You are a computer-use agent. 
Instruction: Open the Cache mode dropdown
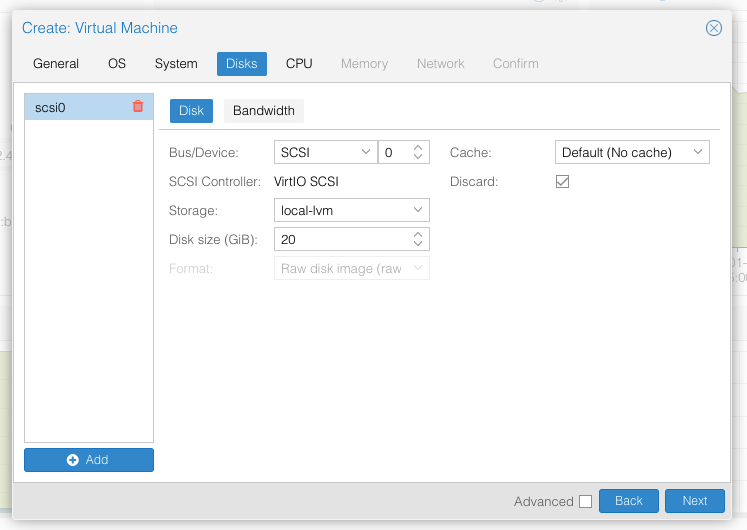pyautogui.click(x=631, y=152)
